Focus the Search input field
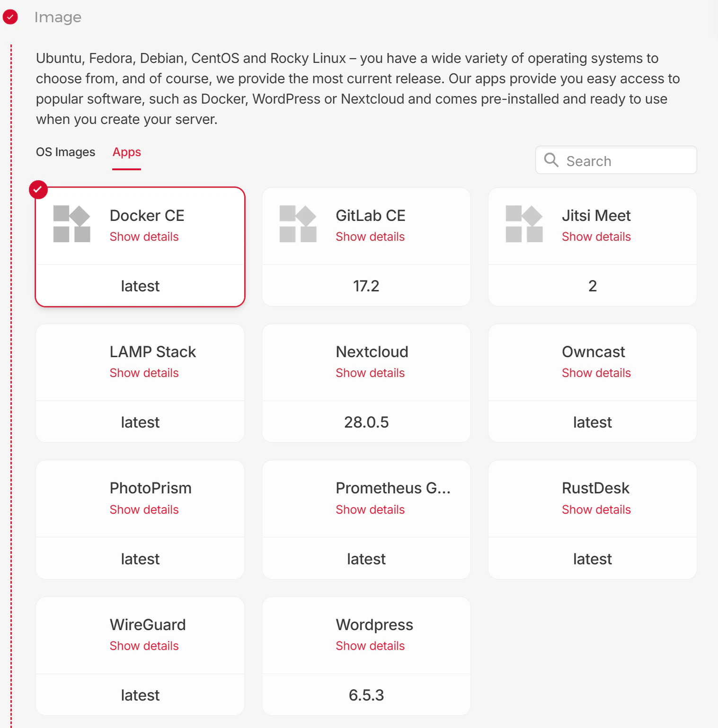718x728 pixels. [616, 160]
